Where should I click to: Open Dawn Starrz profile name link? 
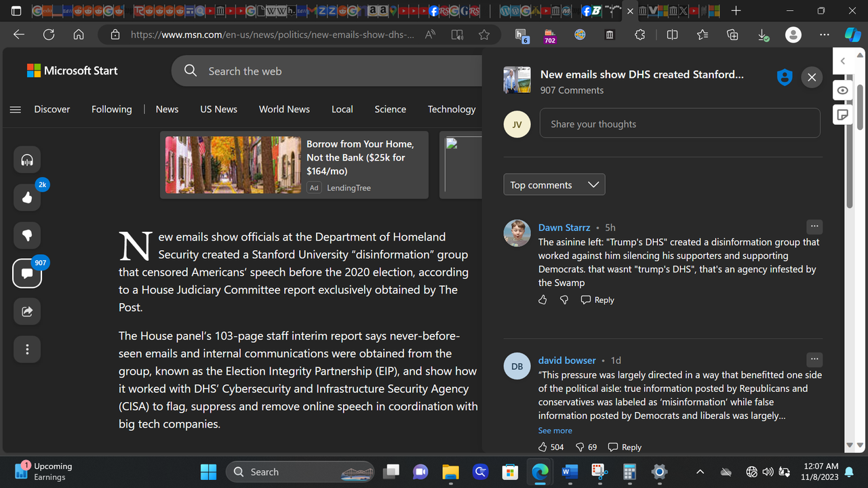click(564, 227)
